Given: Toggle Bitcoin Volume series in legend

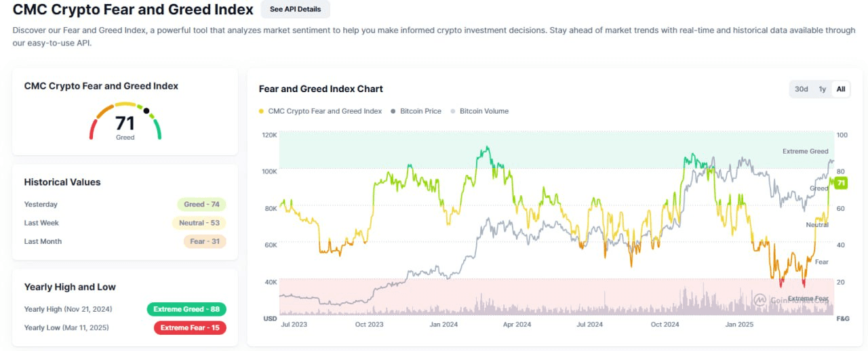Looking at the screenshot, I should (484, 111).
